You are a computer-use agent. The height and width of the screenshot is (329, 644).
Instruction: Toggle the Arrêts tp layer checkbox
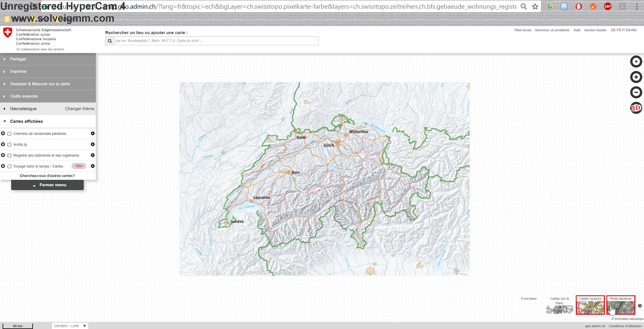[x=9, y=145]
